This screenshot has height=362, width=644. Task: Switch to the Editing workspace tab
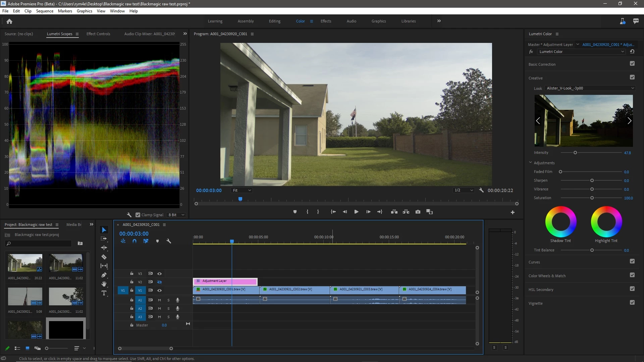[274, 21]
